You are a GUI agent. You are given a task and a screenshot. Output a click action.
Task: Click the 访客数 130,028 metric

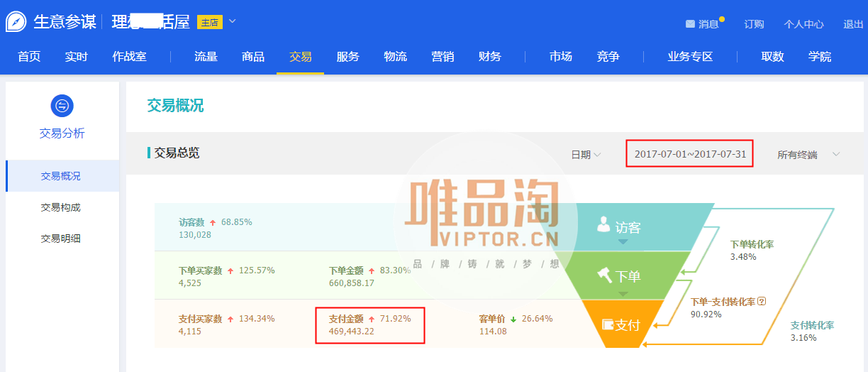215,228
